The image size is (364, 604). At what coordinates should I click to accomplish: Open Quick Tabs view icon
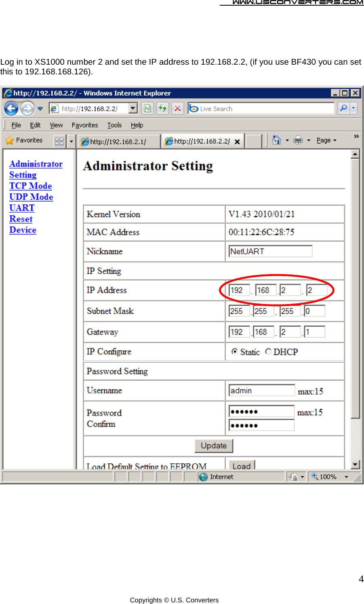pos(59,141)
